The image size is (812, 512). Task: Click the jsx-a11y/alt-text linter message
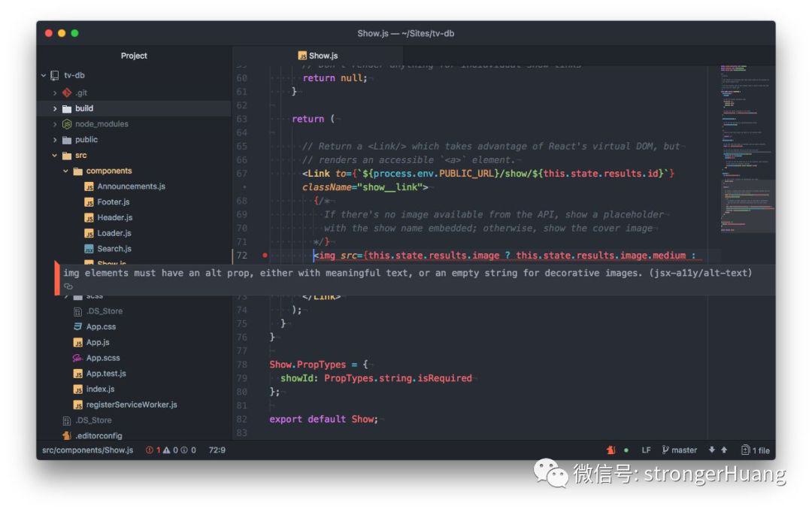tap(408, 273)
